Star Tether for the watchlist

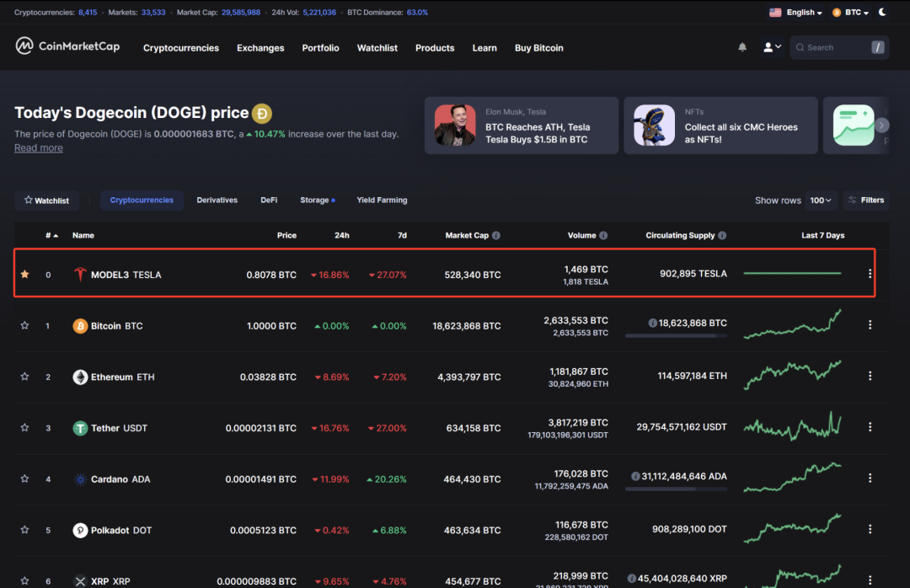(x=24, y=427)
